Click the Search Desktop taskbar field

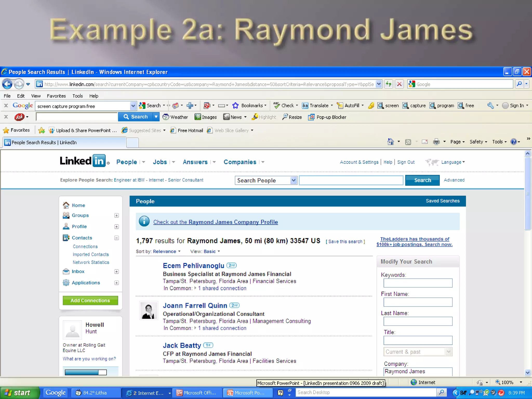pos(366,393)
